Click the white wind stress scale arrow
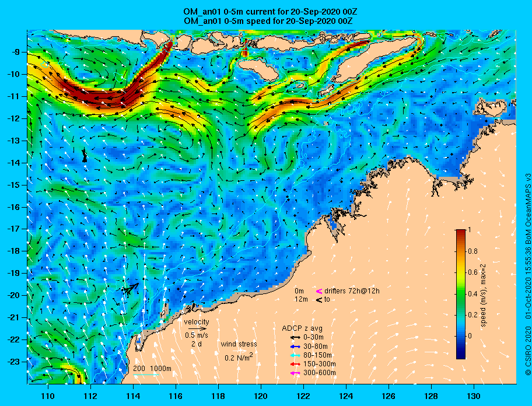532x406 pixels. [240, 351]
